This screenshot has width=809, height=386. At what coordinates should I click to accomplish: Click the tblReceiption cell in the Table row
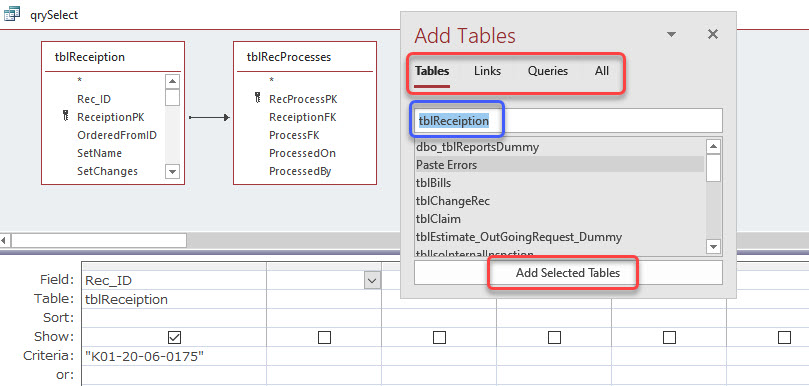174,299
